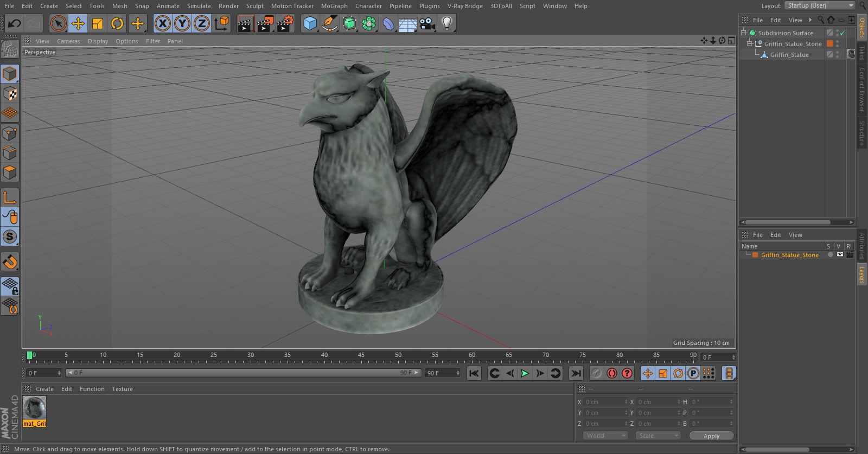Toggle Parameter keyframe P icon

pos(693,373)
